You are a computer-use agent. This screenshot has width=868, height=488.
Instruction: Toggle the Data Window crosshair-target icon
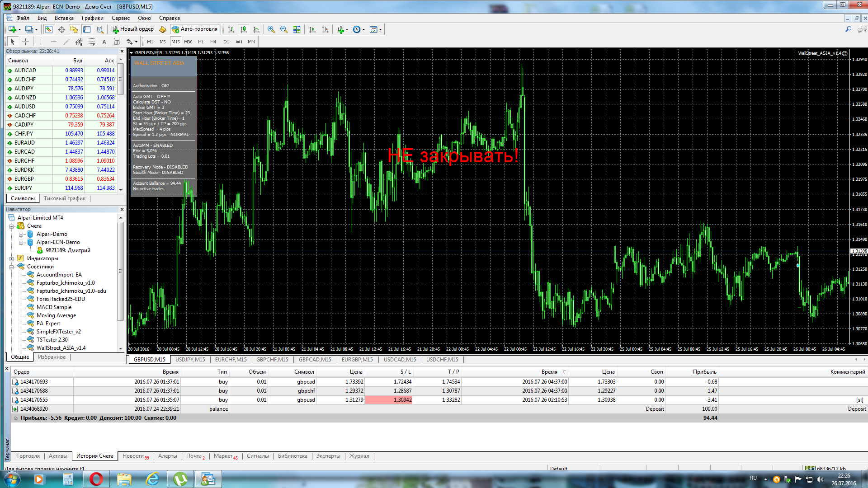click(61, 29)
